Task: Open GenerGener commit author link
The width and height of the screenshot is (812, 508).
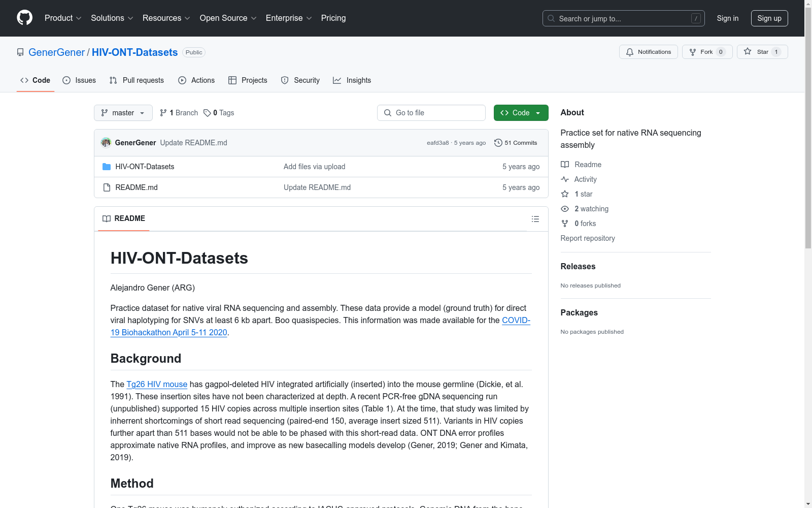Action: pyautogui.click(x=136, y=143)
